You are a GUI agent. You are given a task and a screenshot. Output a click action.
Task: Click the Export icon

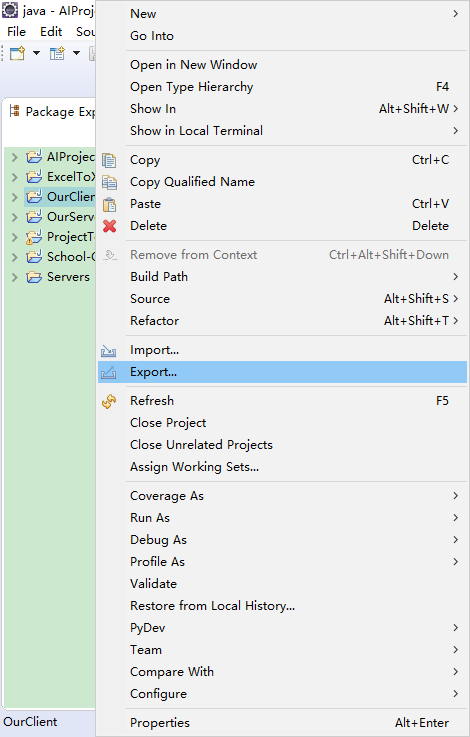109,373
